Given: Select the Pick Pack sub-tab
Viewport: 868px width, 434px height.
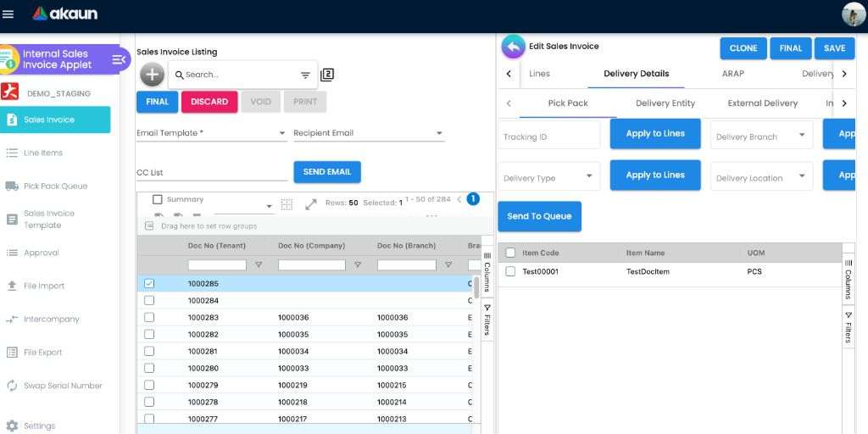Looking at the screenshot, I should (568, 103).
